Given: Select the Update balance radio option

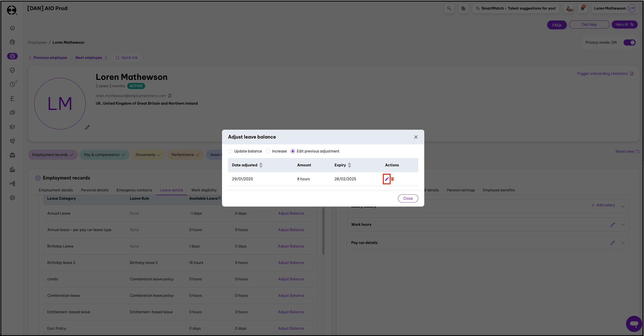Looking at the screenshot, I should click(x=230, y=151).
